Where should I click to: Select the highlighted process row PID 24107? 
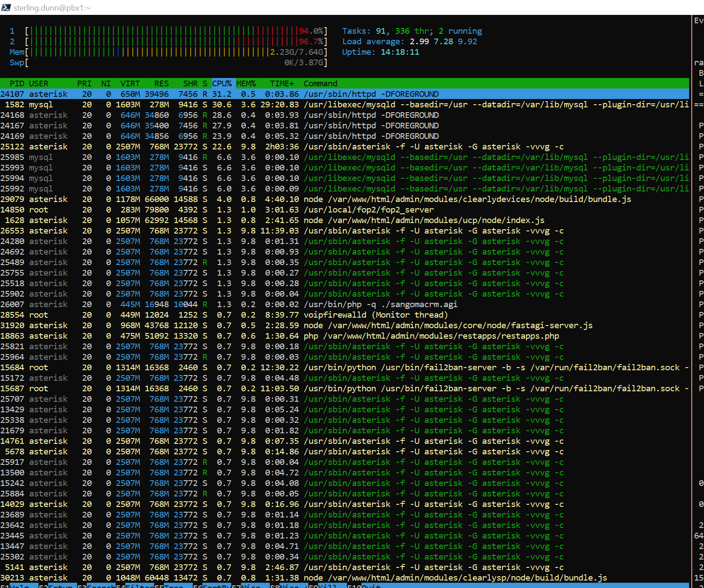[344, 94]
